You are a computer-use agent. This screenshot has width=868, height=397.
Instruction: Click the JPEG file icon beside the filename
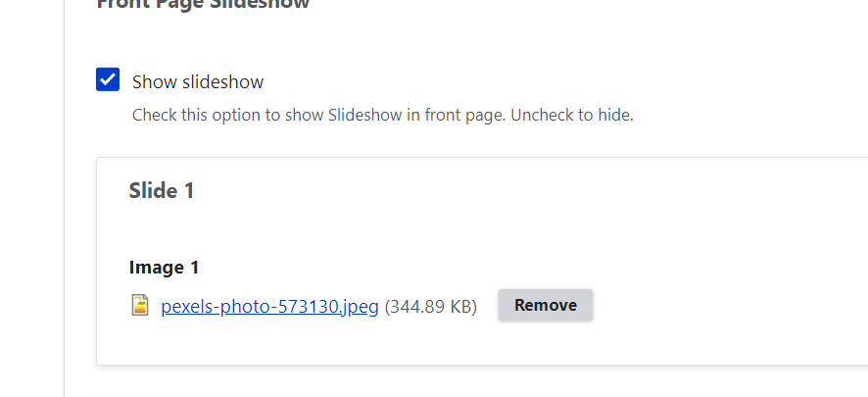pos(140,305)
